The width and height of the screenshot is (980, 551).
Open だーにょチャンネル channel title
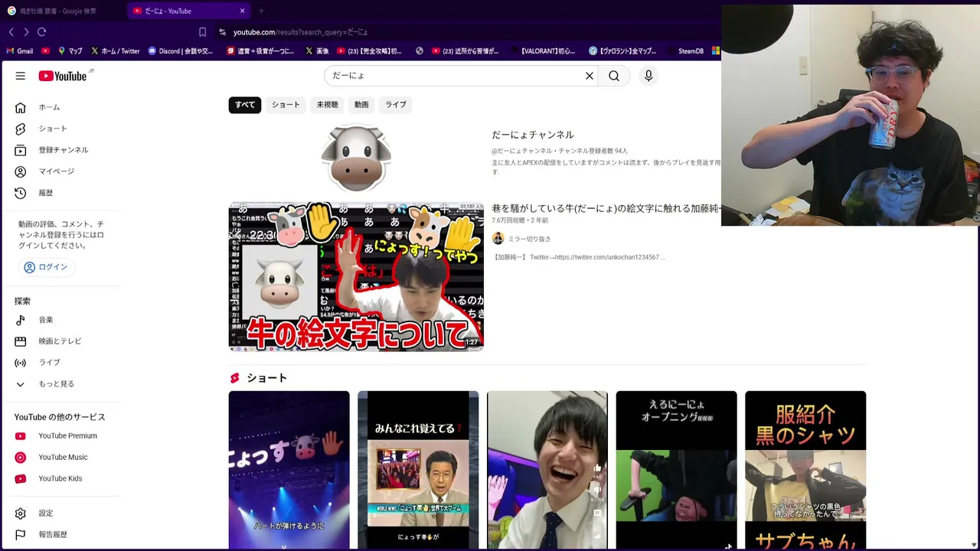[533, 135]
